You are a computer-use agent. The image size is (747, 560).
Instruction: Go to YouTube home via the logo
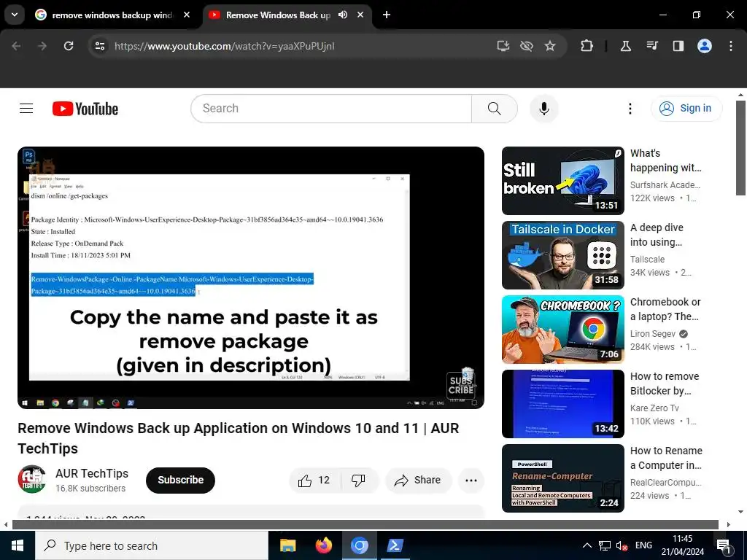pyautogui.click(x=85, y=109)
